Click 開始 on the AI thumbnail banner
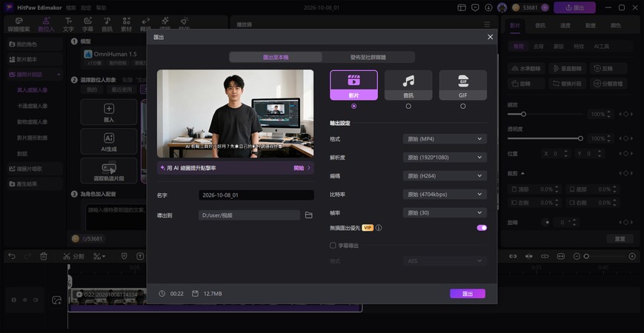The width and height of the screenshot is (644, 333). tap(302, 168)
